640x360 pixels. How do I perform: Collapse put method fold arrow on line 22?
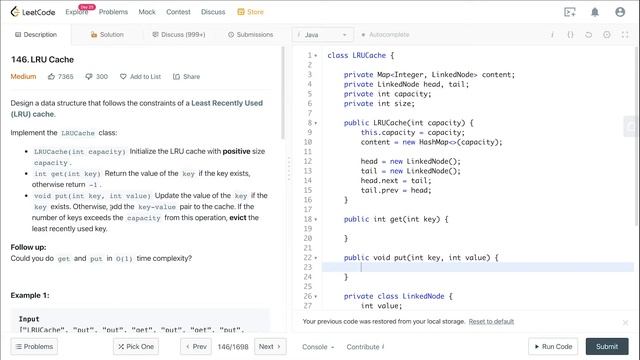point(316,258)
